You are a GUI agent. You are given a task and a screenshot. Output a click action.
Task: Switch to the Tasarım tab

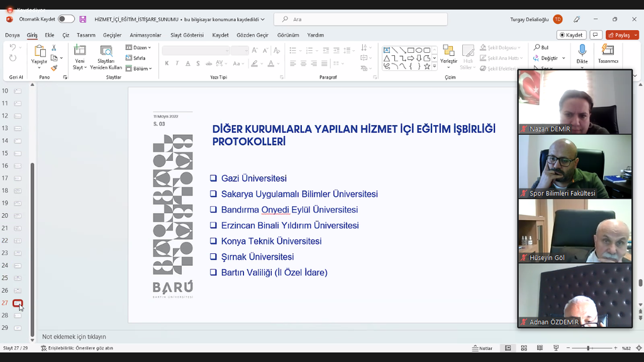pos(86,35)
